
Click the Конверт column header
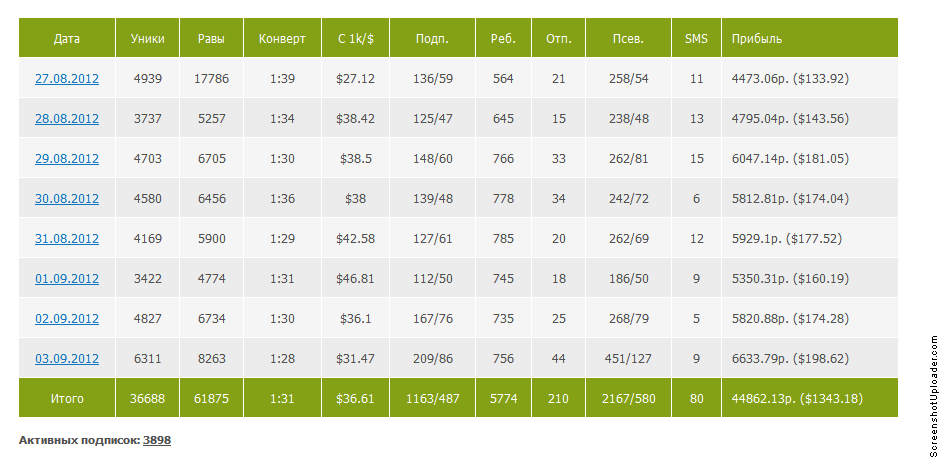tap(282, 38)
